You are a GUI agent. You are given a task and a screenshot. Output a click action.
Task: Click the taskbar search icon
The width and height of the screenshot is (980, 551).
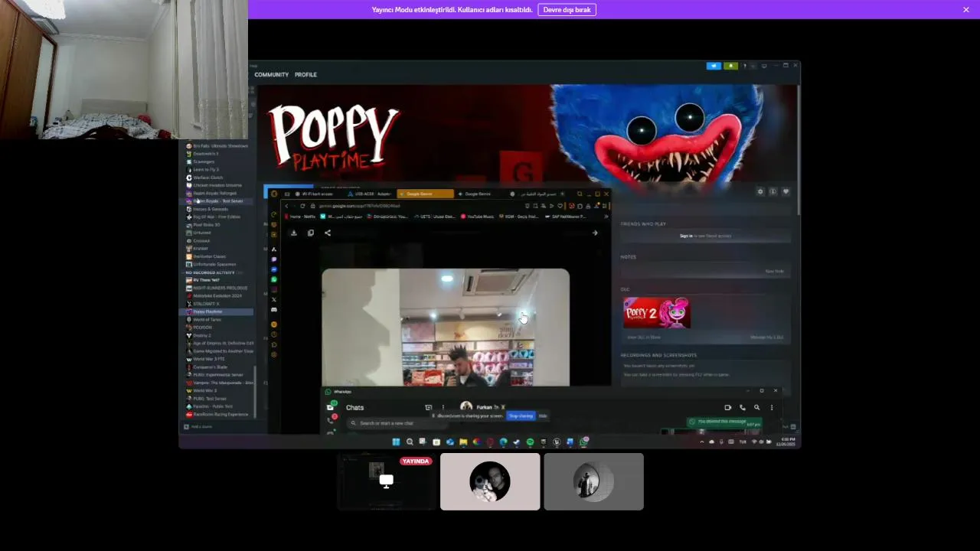point(410,442)
